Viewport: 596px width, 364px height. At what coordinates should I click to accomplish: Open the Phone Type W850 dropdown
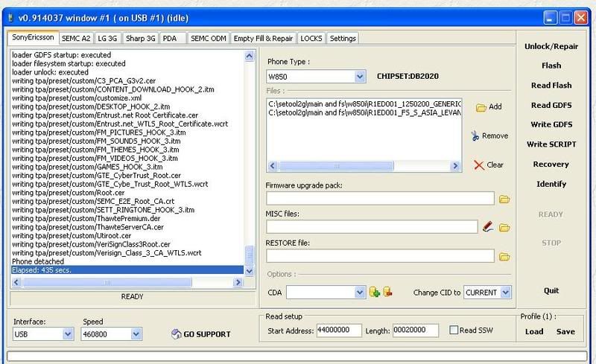(360, 77)
